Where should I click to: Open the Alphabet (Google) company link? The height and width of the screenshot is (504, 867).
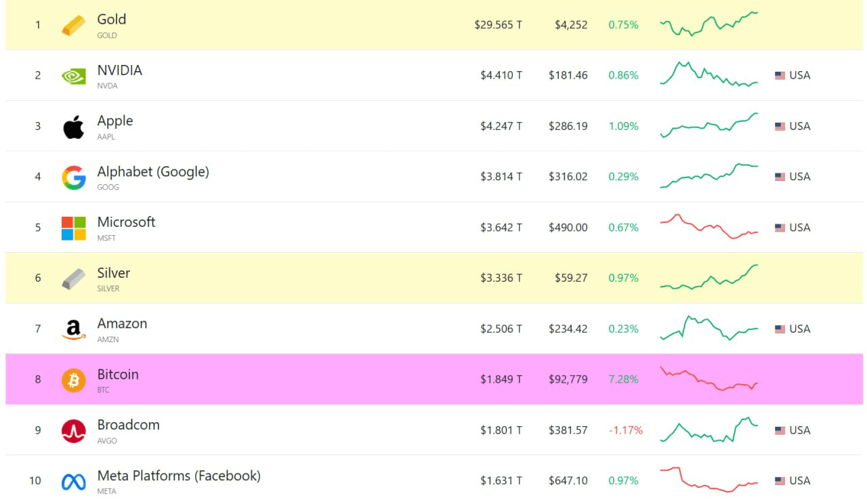[153, 172]
